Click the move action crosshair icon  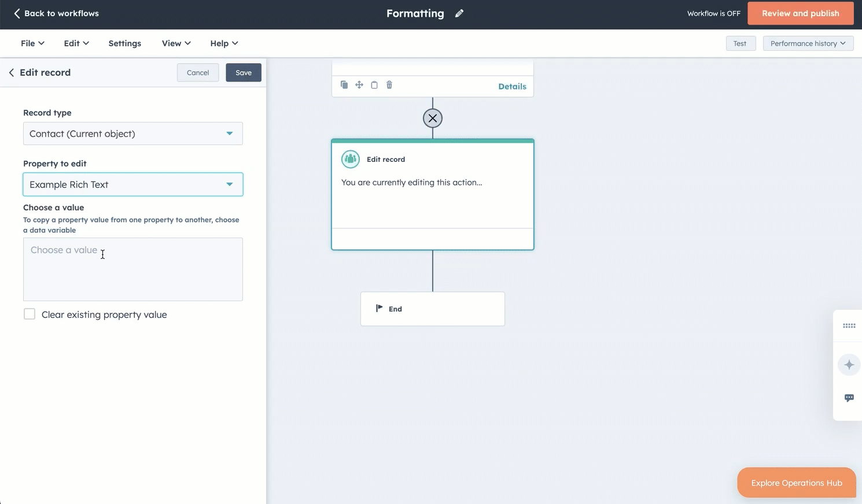(359, 85)
